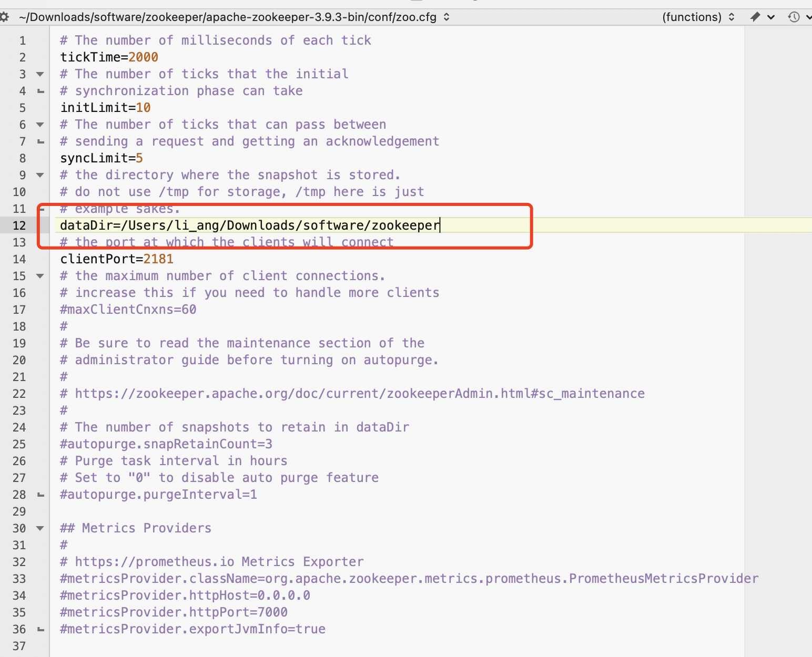This screenshot has width=812, height=657.
Task: Click the #maxClientCnxns=60 line
Action: (x=128, y=310)
